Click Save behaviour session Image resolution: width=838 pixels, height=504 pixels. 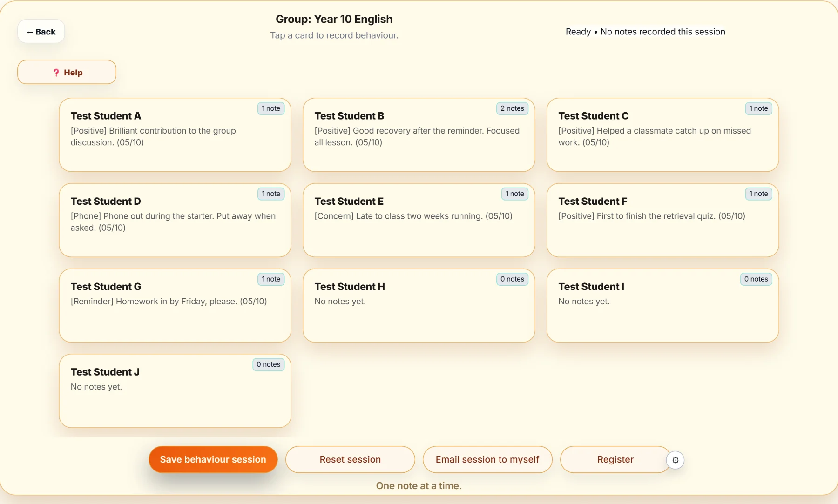point(213,459)
